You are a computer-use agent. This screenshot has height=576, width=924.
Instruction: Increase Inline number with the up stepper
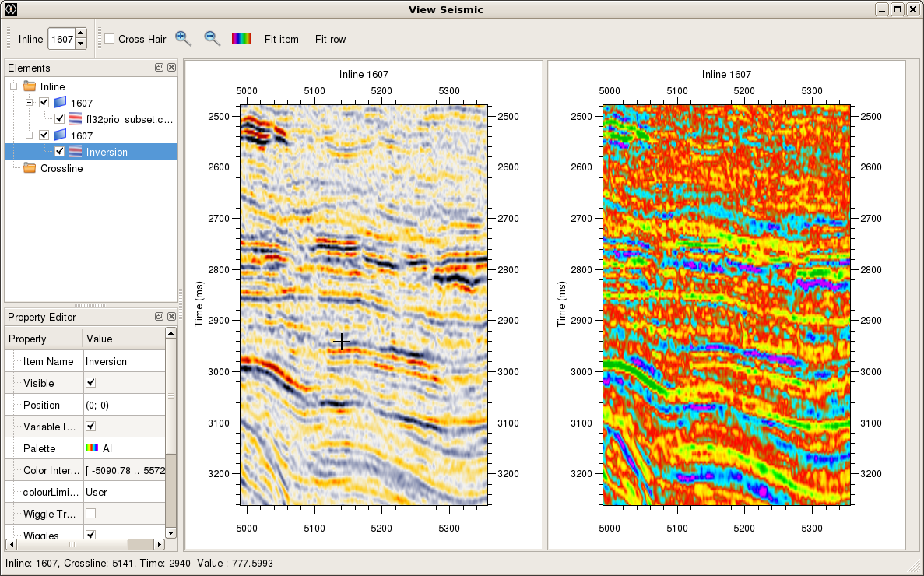[x=80, y=33]
